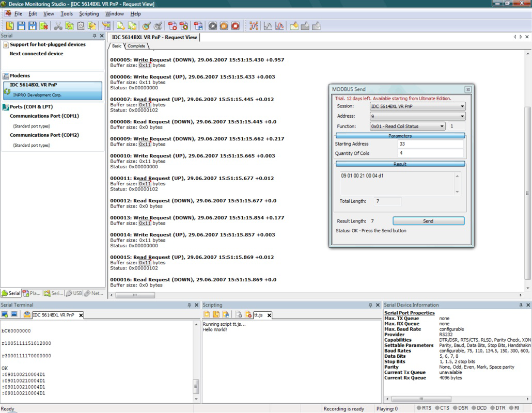Pin the Serial device panel

pos(95,36)
